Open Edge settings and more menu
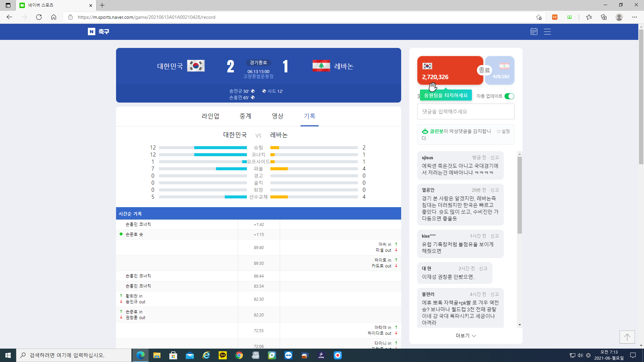The height and width of the screenshot is (362, 644). point(635,17)
